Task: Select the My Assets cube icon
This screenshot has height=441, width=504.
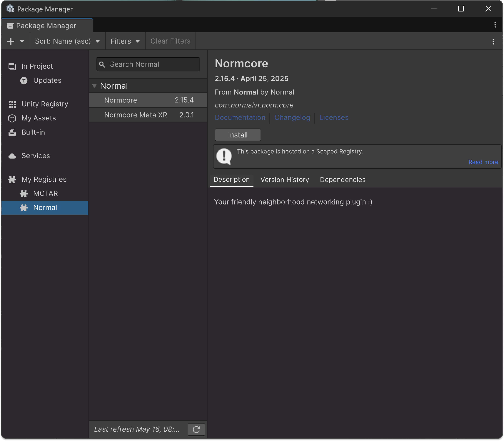Action: point(12,118)
